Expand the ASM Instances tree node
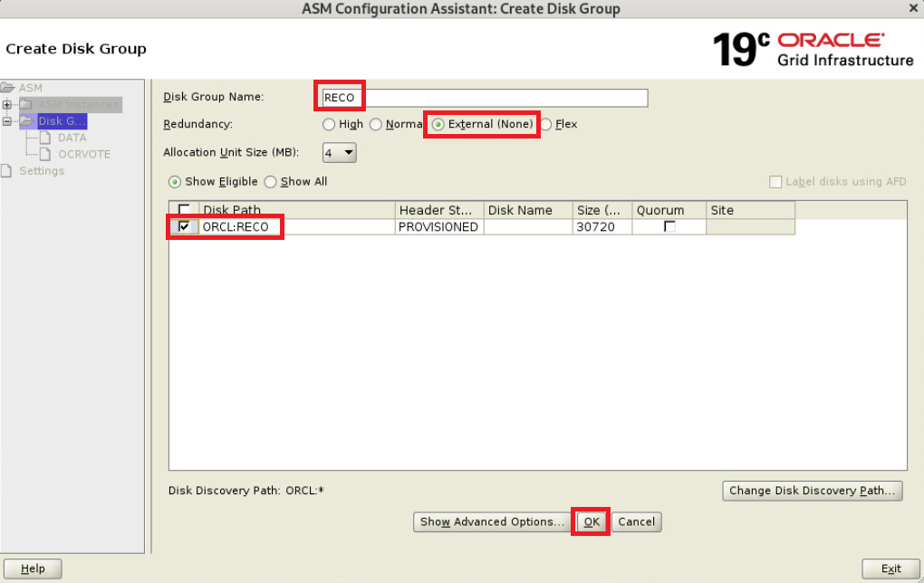The image size is (924, 583). tap(7, 104)
